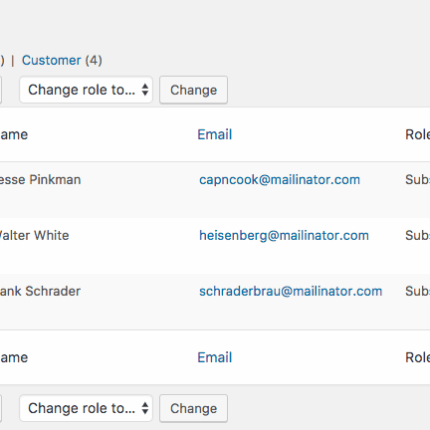430x430 pixels.
Task: Open email capncook@mailinator.com
Action: [280, 180]
